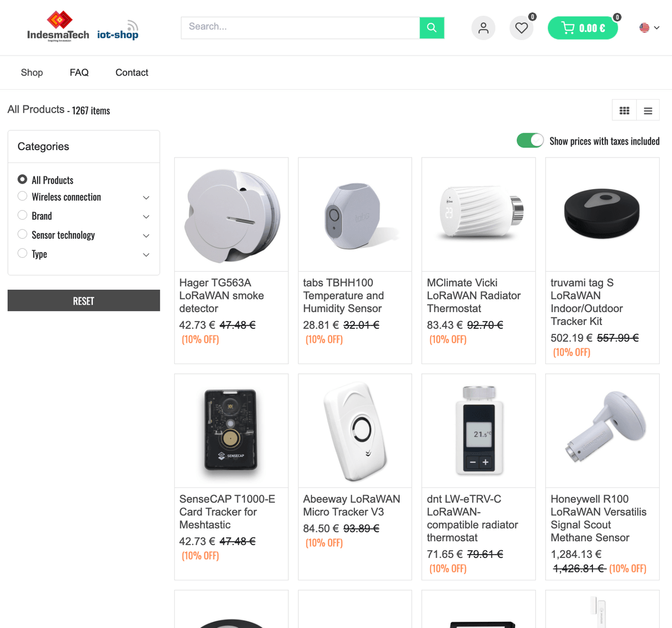Select the Brand category radio button

point(22,215)
